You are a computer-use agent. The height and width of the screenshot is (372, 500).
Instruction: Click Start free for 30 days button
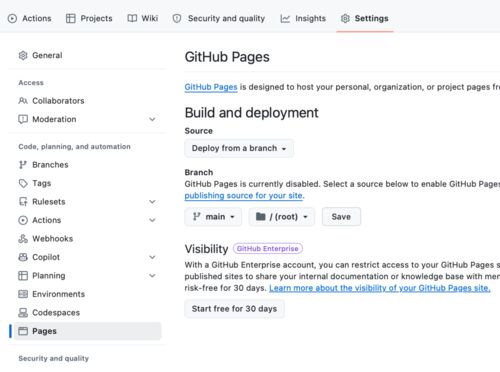click(234, 309)
